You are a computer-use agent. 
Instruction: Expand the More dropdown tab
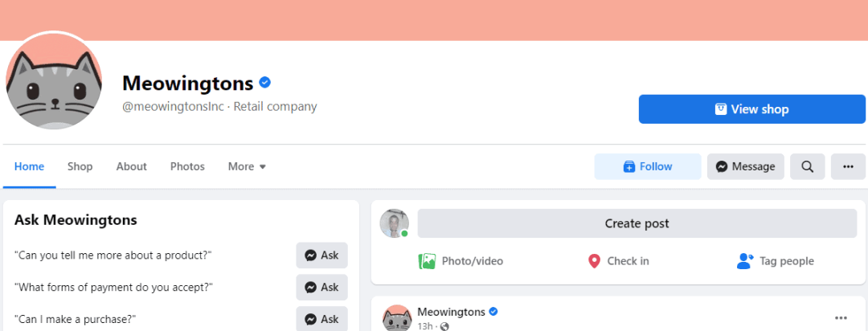click(x=247, y=166)
